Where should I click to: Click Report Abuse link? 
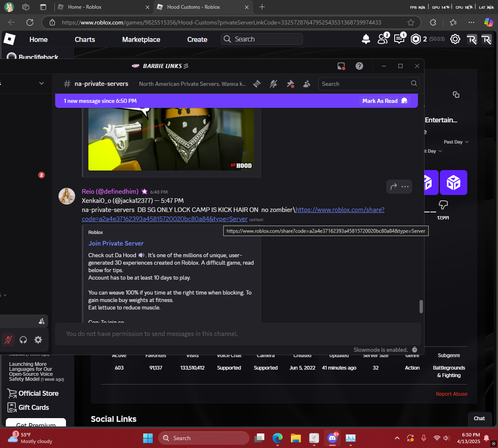(x=452, y=394)
